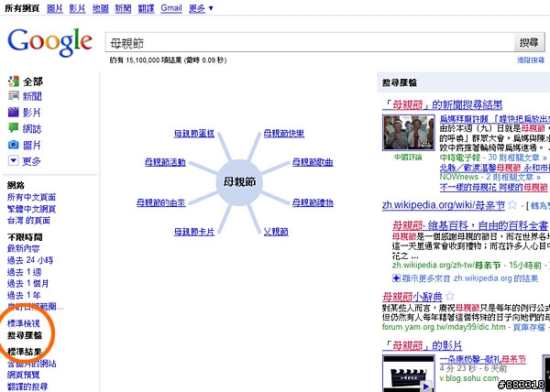
Task: Filter results to 過去 1 個月
Action: click(x=28, y=284)
